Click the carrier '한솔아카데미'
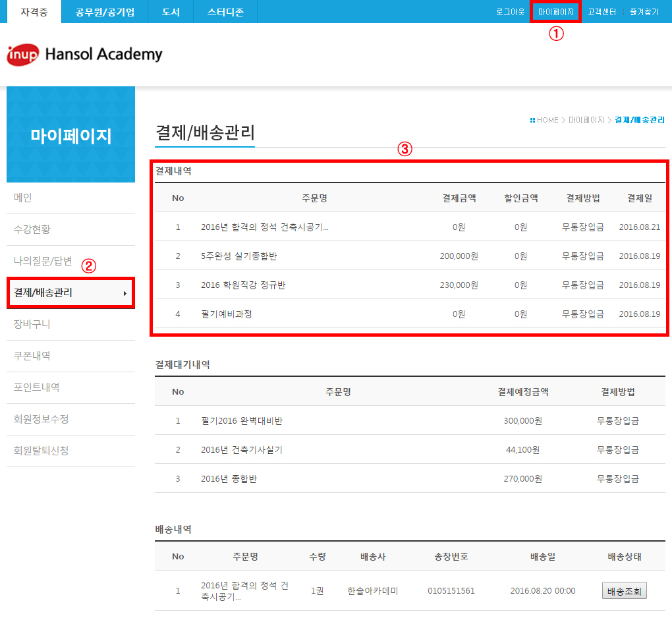The image size is (672, 620). 372,591
